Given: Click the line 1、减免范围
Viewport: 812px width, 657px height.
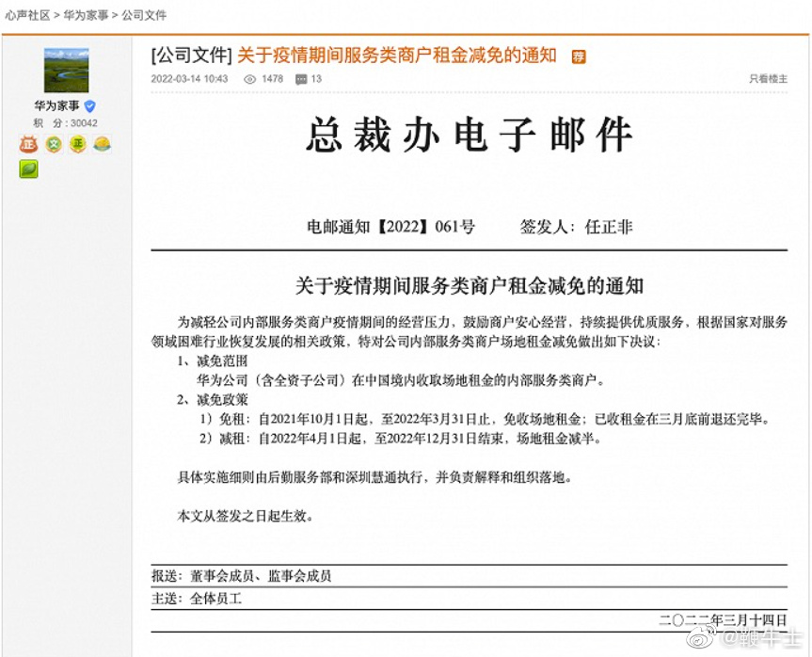Looking at the screenshot, I should click(213, 361).
